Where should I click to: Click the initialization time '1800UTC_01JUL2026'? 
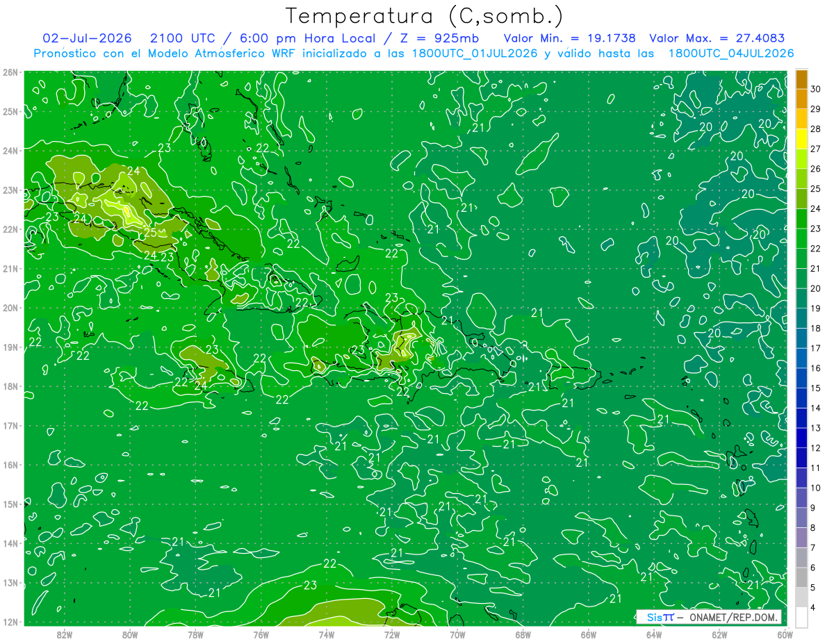(473, 53)
